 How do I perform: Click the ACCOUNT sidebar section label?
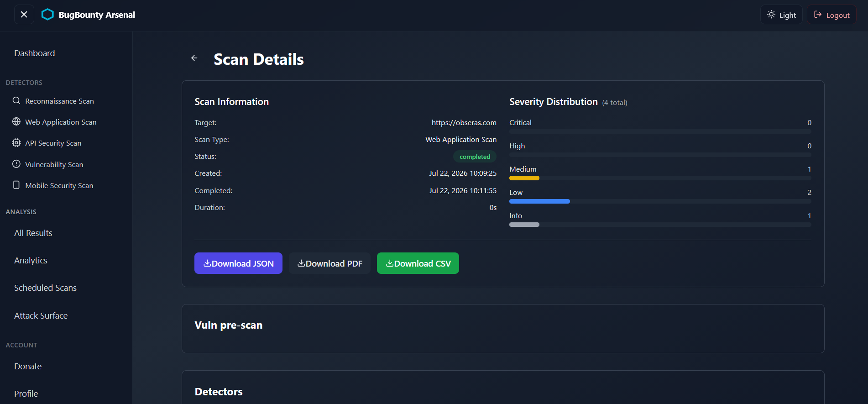21,345
